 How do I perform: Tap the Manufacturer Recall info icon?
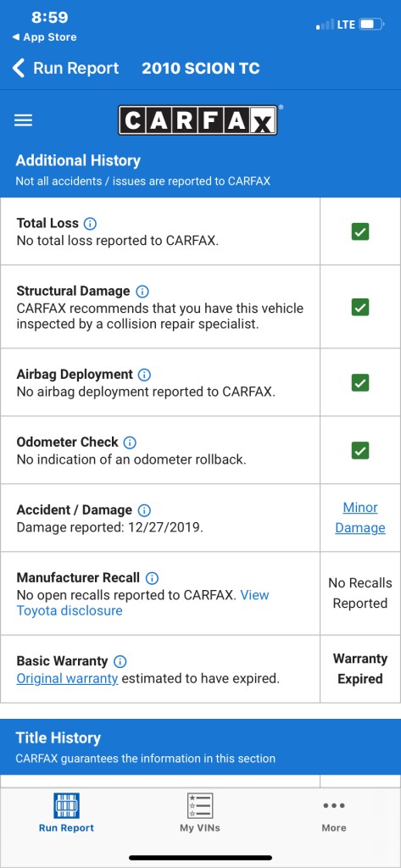coord(152,578)
